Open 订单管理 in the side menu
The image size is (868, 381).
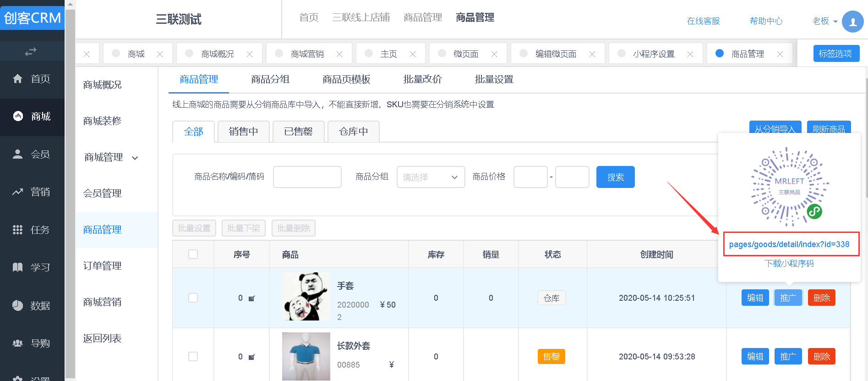point(102,266)
